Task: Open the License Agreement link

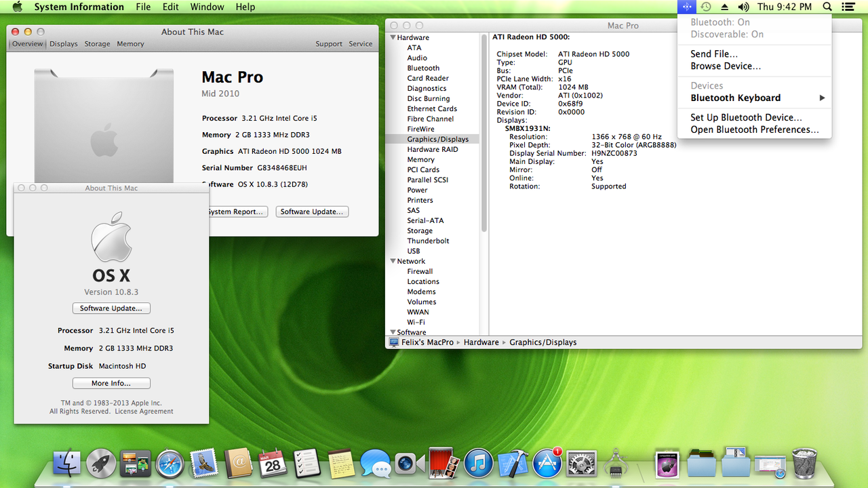Action: point(144,411)
